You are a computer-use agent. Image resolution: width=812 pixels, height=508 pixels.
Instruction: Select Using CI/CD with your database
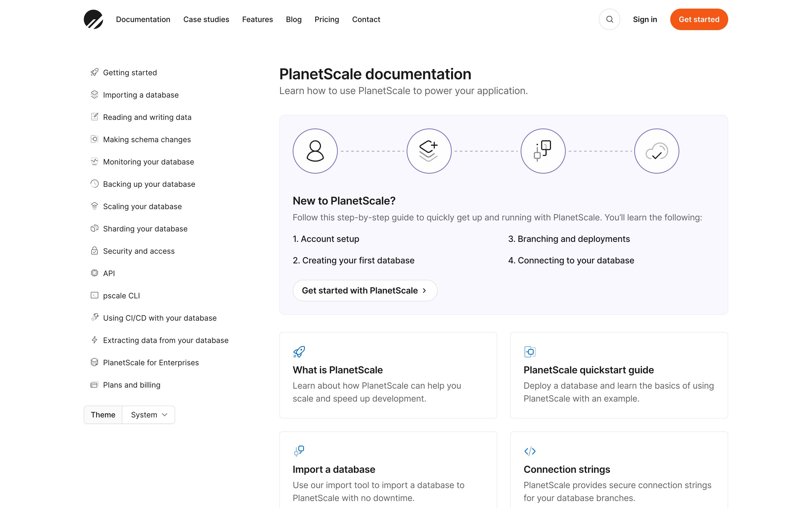(x=160, y=318)
